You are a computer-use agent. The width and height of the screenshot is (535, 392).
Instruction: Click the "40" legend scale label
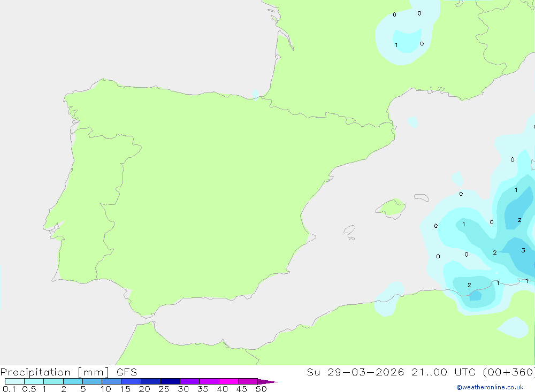[222, 389]
